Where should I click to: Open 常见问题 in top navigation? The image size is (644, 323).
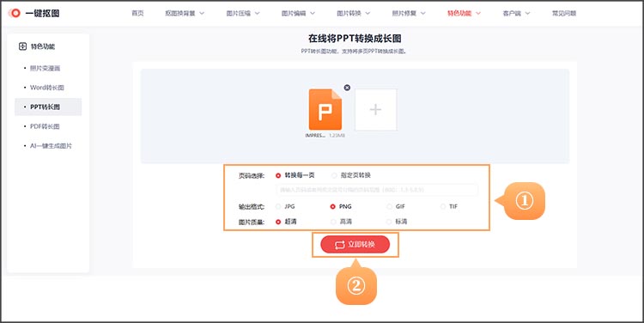point(564,14)
